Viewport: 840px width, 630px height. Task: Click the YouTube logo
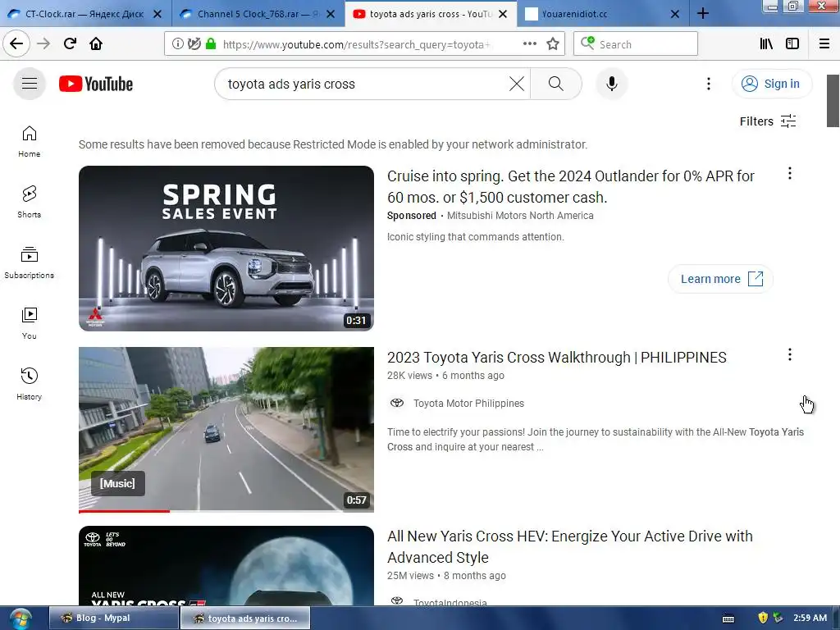(96, 84)
